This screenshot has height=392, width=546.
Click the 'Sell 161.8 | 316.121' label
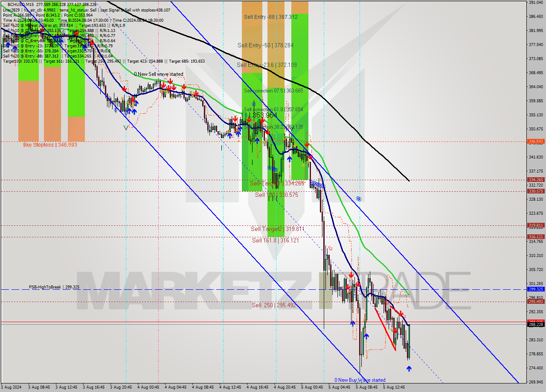click(275, 240)
